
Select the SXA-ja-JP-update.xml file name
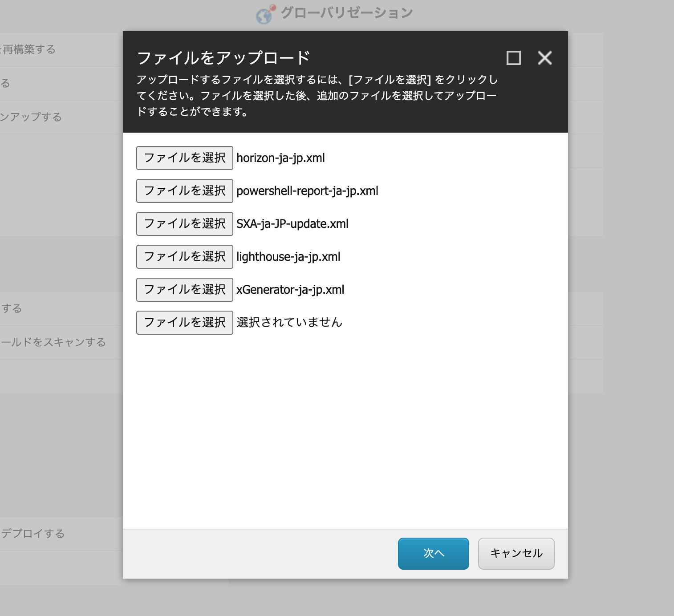(292, 224)
